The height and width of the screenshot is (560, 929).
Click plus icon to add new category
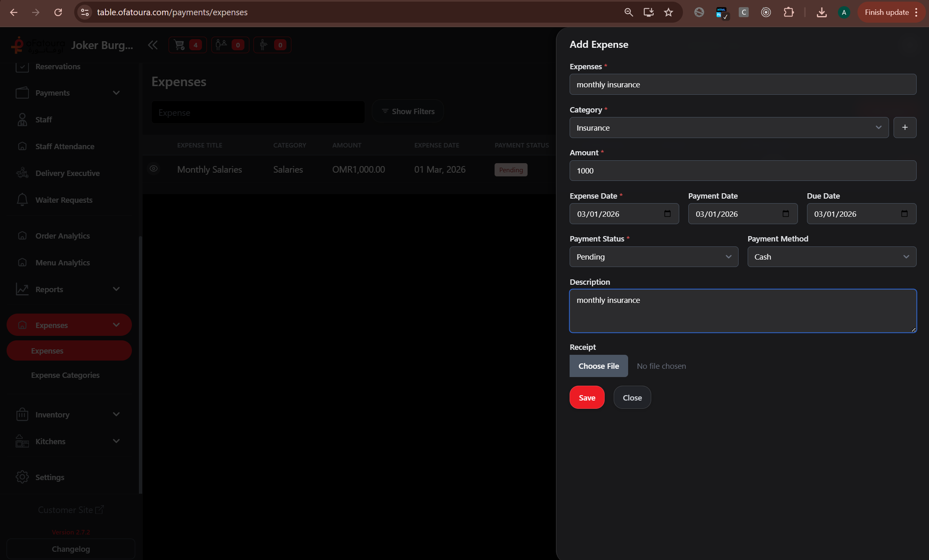(x=905, y=127)
